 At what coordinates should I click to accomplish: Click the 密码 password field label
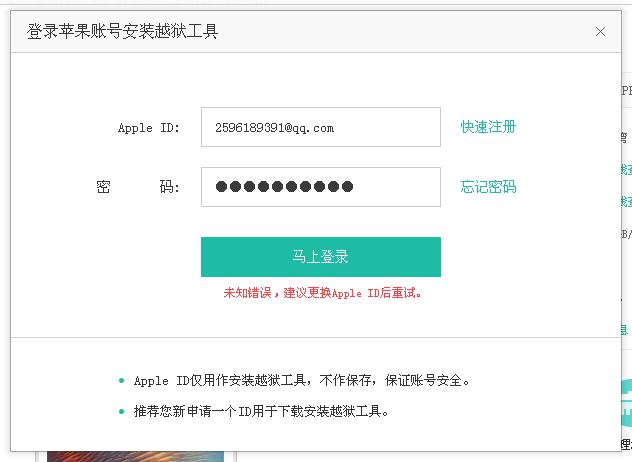[x=138, y=187]
